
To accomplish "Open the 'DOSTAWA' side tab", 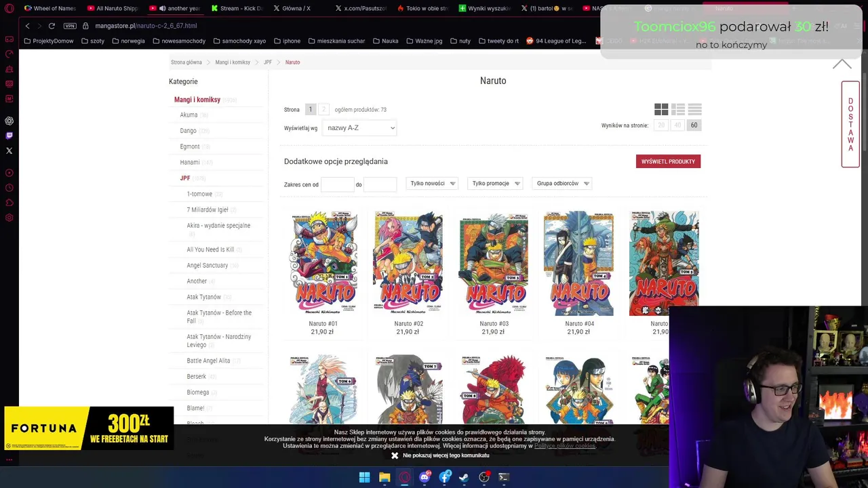I will coord(850,124).
